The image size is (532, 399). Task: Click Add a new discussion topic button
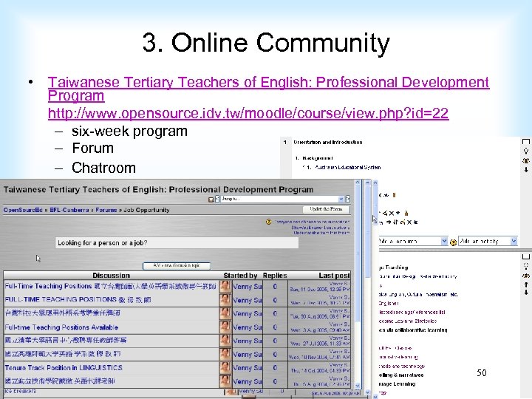(177, 266)
